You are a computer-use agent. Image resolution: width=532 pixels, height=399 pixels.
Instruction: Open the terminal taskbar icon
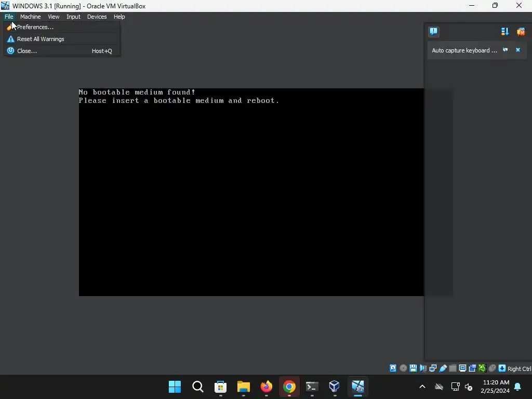coord(312,387)
